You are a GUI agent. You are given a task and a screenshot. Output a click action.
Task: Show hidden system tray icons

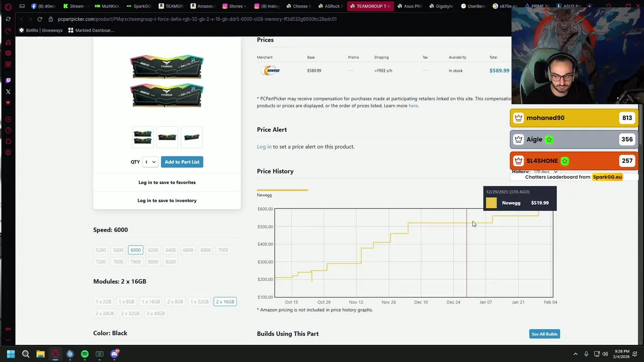[x=575, y=354]
